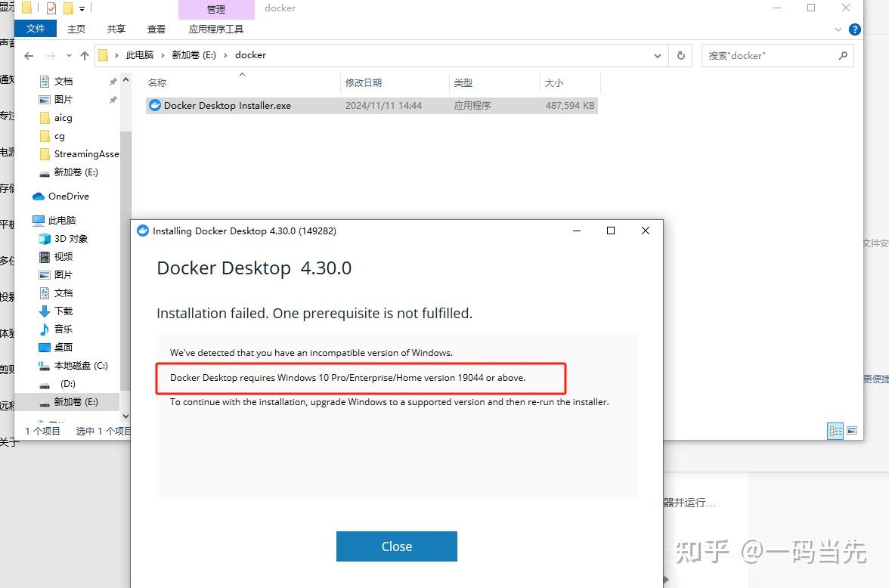Click the Docker whale icon of installer file
The width and height of the screenshot is (889, 588).
pos(154,106)
